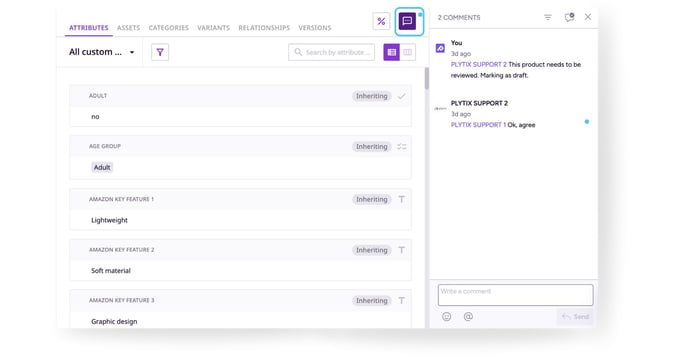
Task: Click text type icon on Amazon Key Feature 1
Action: pos(401,199)
